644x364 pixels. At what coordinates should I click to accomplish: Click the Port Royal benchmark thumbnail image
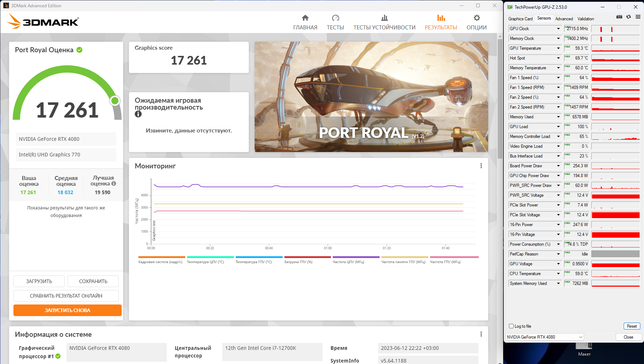pyautogui.click(x=371, y=97)
